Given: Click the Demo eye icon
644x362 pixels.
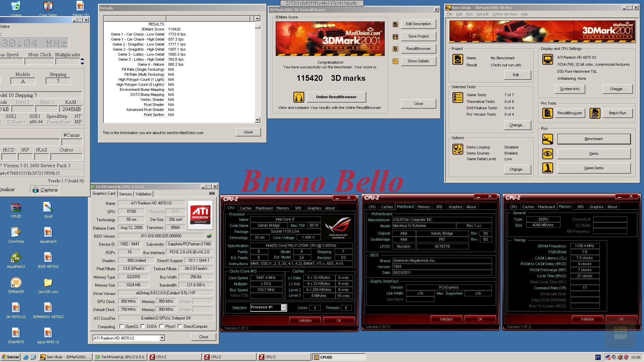Looking at the screenshot, I should [x=547, y=154].
